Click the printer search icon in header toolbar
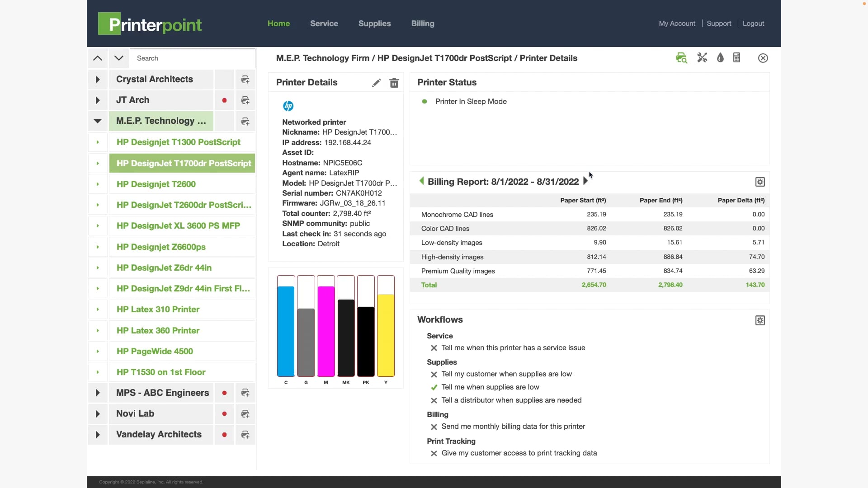Image resolution: width=868 pixels, height=488 pixels. click(x=681, y=58)
